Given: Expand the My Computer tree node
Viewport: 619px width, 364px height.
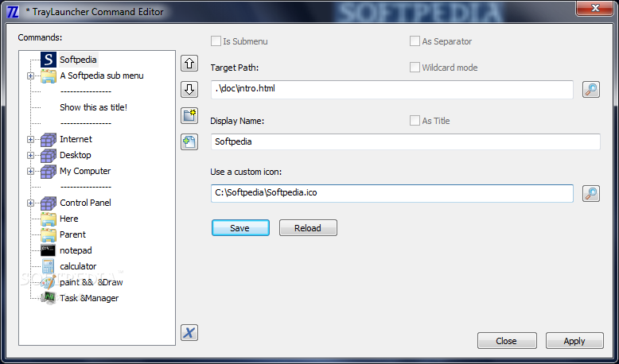Looking at the screenshot, I should point(30,171).
